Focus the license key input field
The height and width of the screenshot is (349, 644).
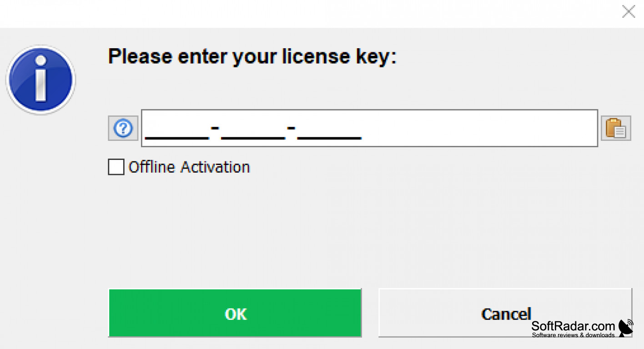(369, 128)
